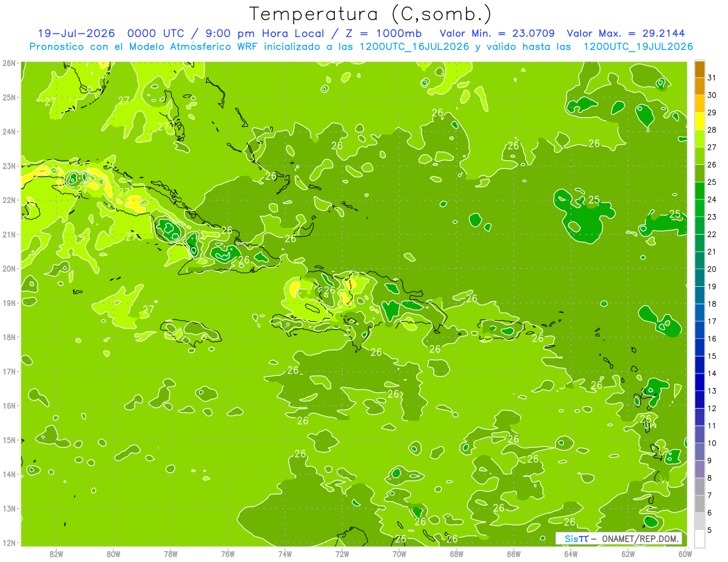The height and width of the screenshot is (562, 728).
Task: Click the 72W longitude axis label
Action: click(x=342, y=554)
